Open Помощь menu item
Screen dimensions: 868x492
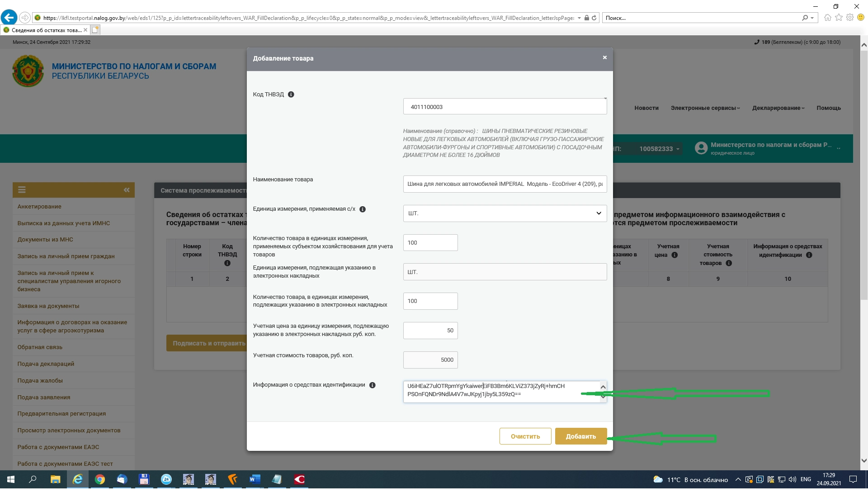point(829,108)
